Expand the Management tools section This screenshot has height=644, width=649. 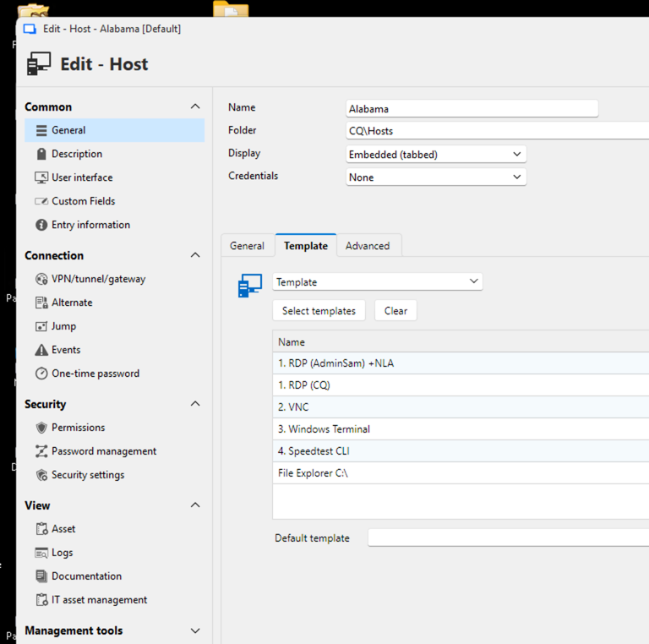point(195,630)
